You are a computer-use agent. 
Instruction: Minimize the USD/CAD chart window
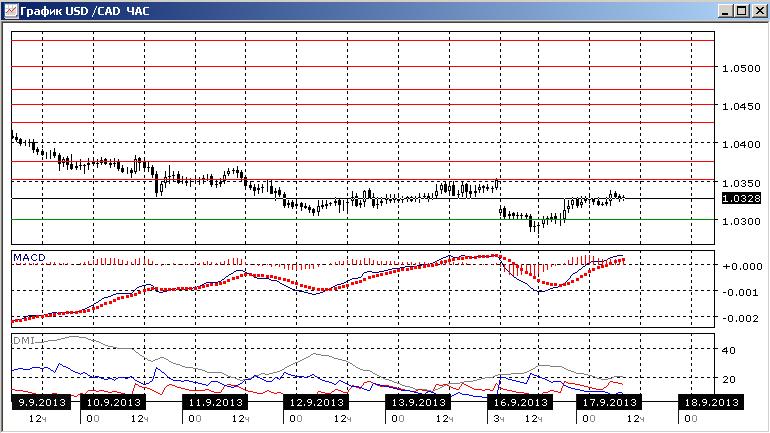click(725, 10)
